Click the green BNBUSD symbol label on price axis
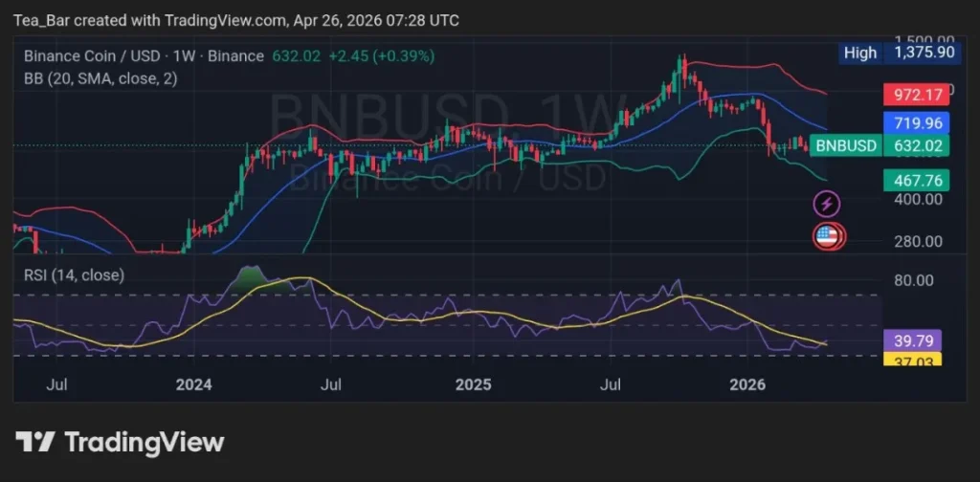The width and height of the screenshot is (980, 482). (846, 146)
